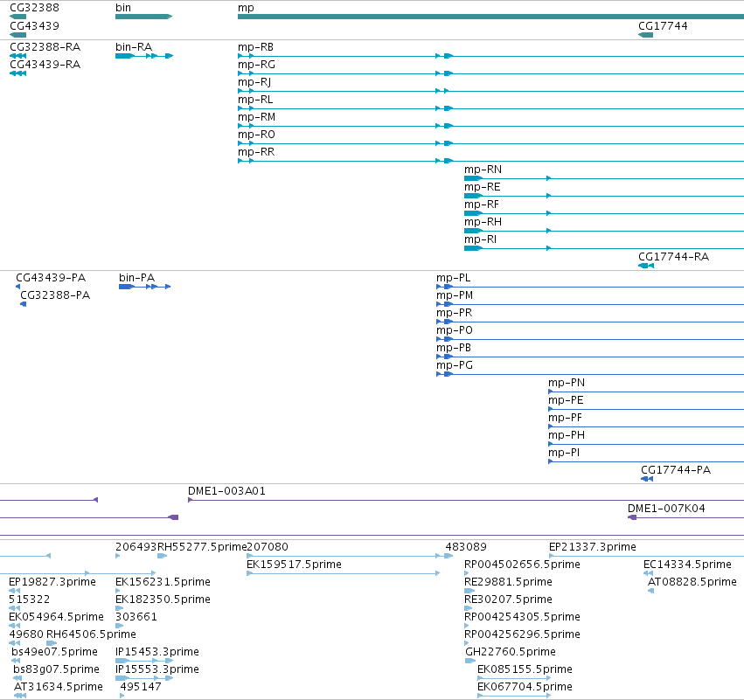Choose protein mp-PR
744x700 pixels.
(x=454, y=313)
